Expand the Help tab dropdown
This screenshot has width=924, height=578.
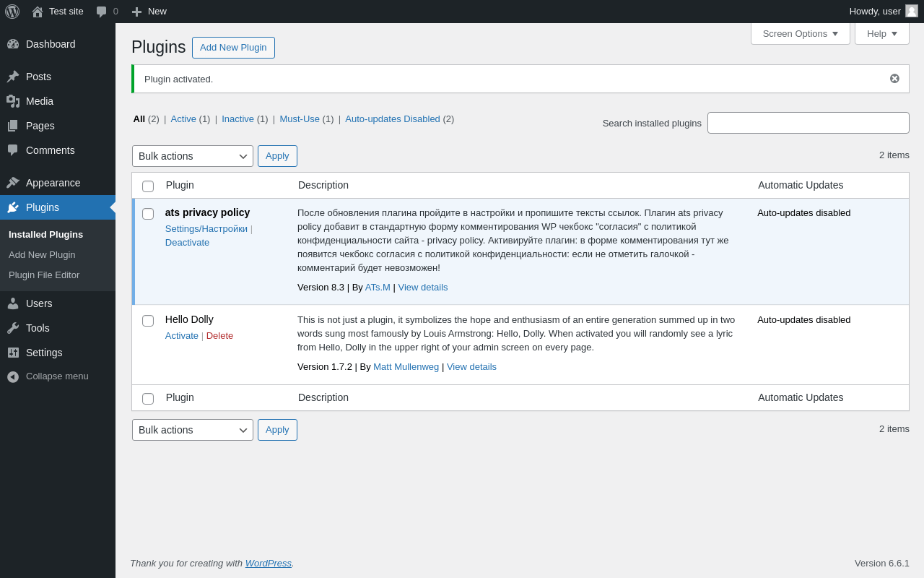point(881,33)
